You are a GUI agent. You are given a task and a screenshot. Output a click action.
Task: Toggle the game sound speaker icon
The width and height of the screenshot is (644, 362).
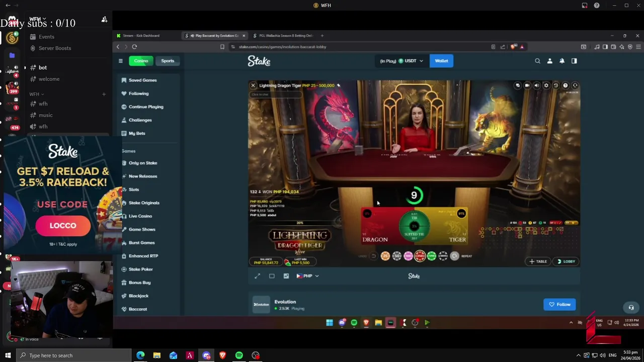pos(536,85)
